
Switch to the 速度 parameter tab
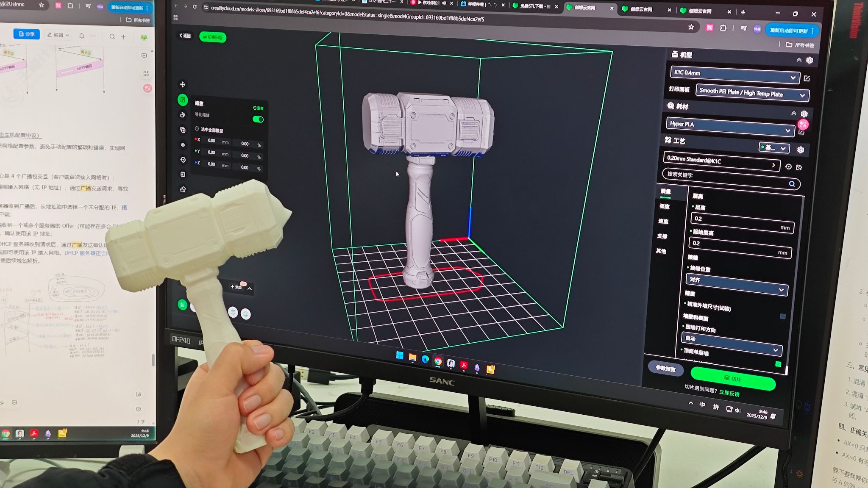click(x=663, y=221)
